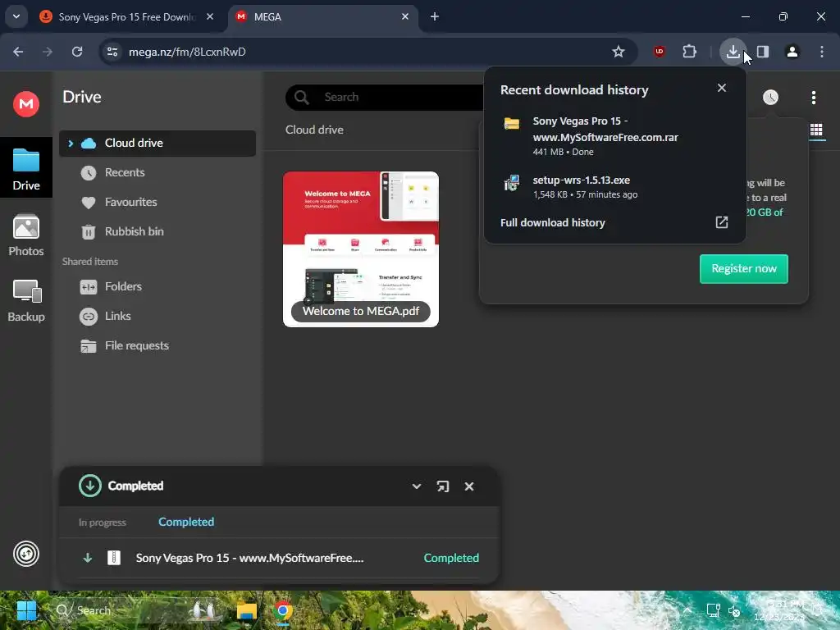The width and height of the screenshot is (840, 630).
Task: Open Recents
Action: coord(125,172)
